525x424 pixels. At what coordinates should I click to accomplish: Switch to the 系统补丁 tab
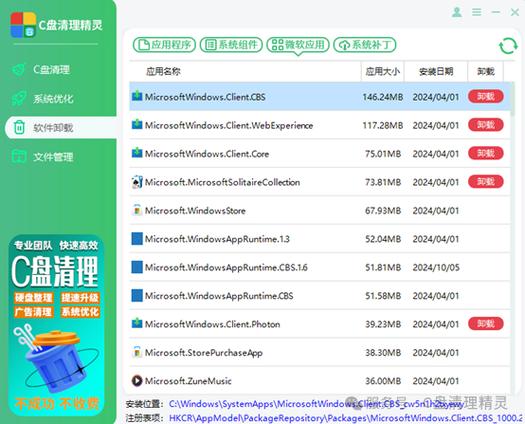(365, 45)
